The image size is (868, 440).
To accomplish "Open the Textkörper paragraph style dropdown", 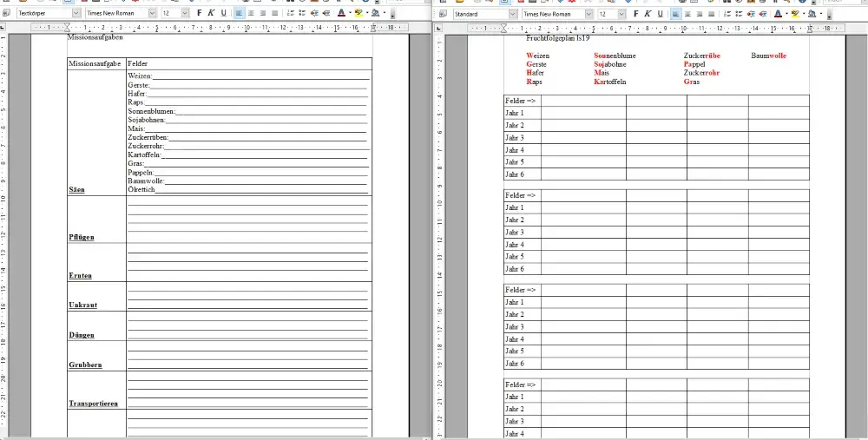I will tap(76, 14).
